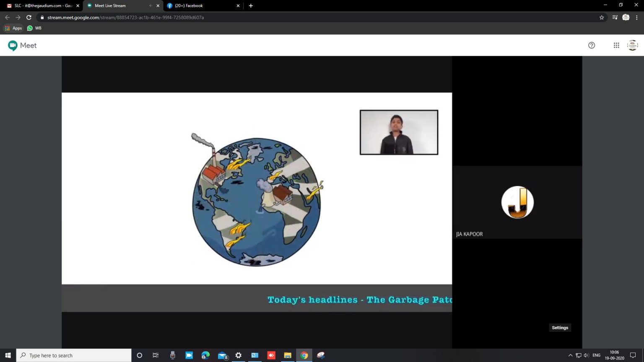The image size is (644, 362).
Task: Expand hidden system tray icons
Action: (x=570, y=355)
